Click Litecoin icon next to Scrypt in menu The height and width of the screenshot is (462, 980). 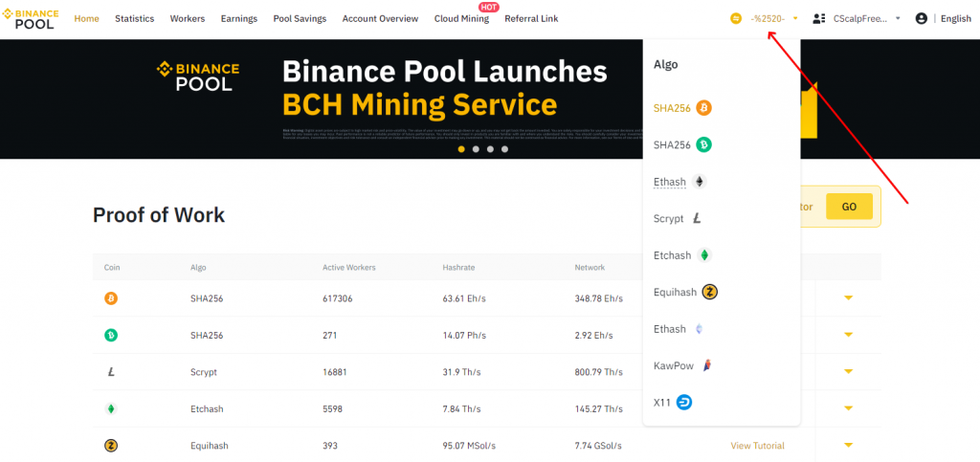tap(697, 218)
